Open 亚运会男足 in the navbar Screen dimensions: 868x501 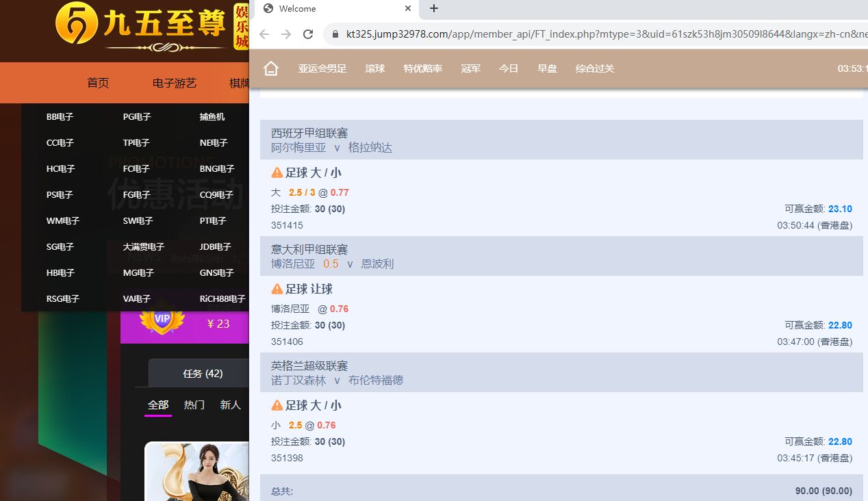click(322, 68)
